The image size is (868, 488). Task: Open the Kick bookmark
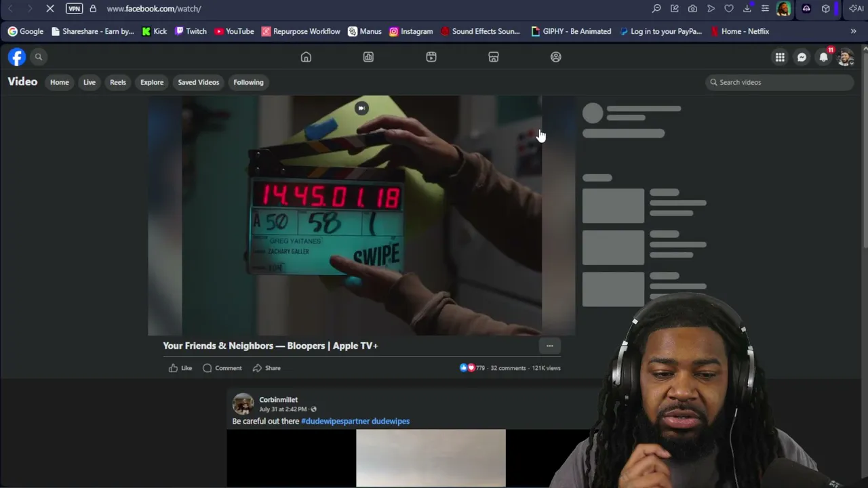coord(154,31)
